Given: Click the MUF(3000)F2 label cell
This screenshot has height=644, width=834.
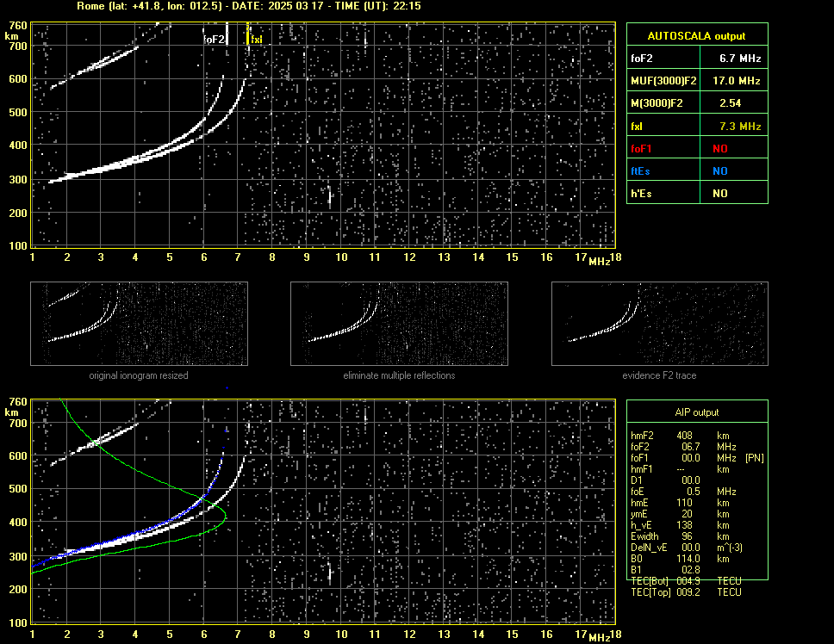Looking at the screenshot, I should click(x=663, y=81).
